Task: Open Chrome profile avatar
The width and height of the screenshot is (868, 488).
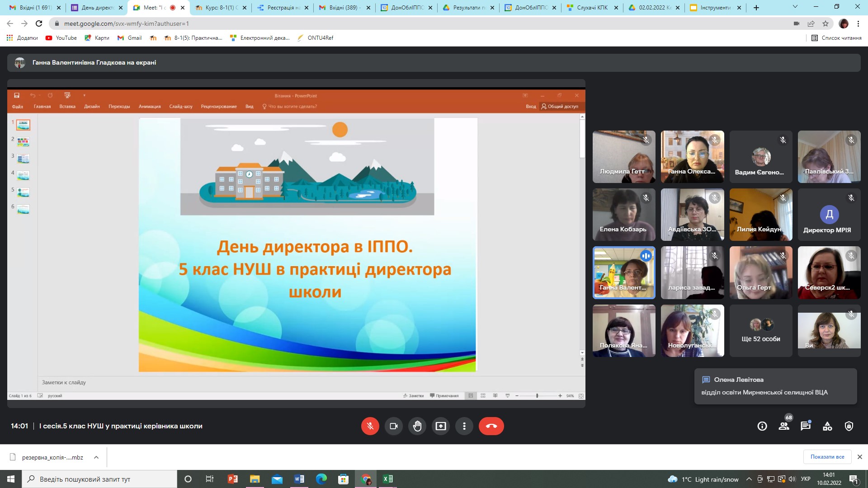Action: pyautogui.click(x=844, y=23)
